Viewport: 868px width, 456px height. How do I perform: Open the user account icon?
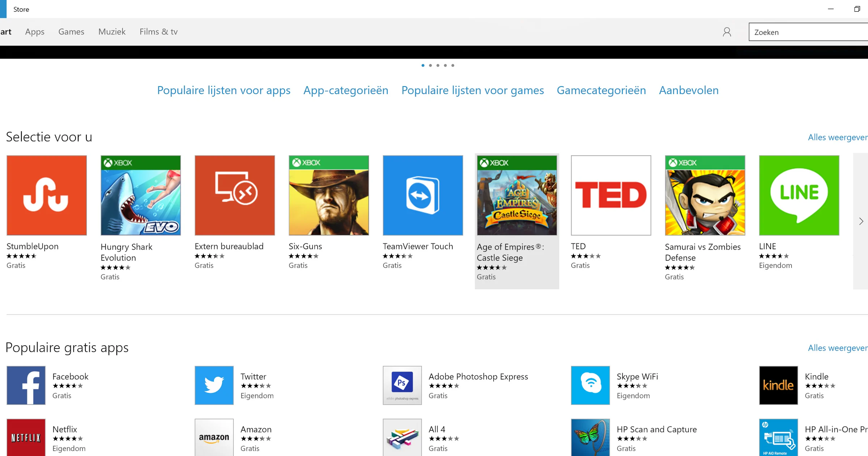coord(727,32)
